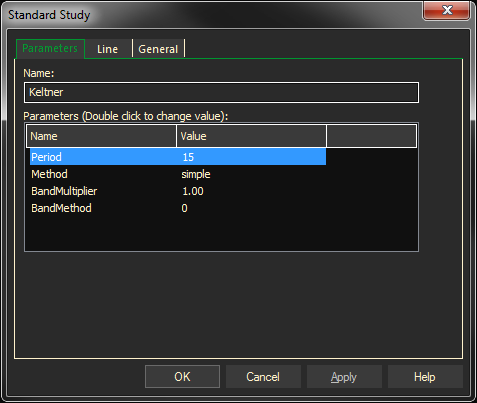
Task: Click the Method value simple
Action: pyautogui.click(x=196, y=174)
